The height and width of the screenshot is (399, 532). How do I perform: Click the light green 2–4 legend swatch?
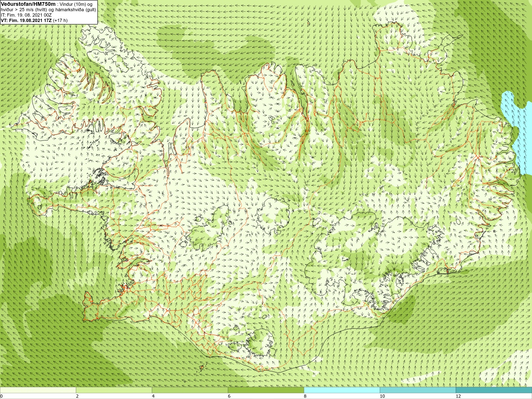coord(114,390)
